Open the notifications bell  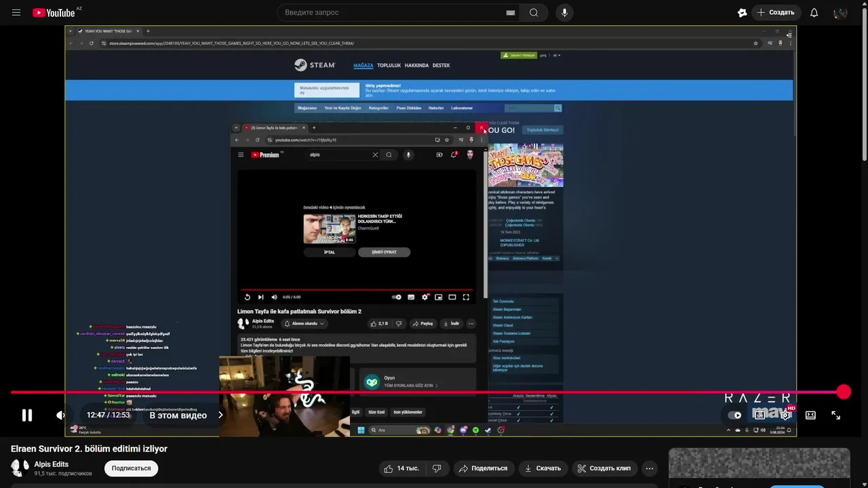tap(814, 13)
